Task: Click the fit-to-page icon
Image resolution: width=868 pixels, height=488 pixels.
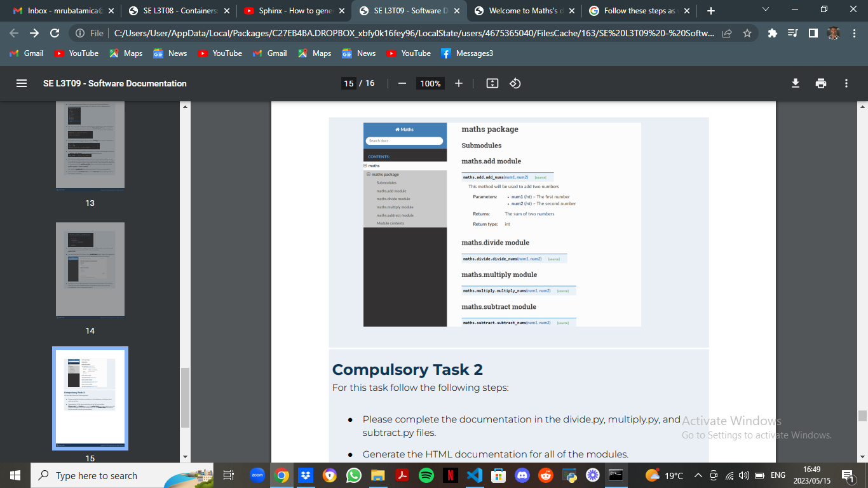Action: pyautogui.click(x=492, y=83)
